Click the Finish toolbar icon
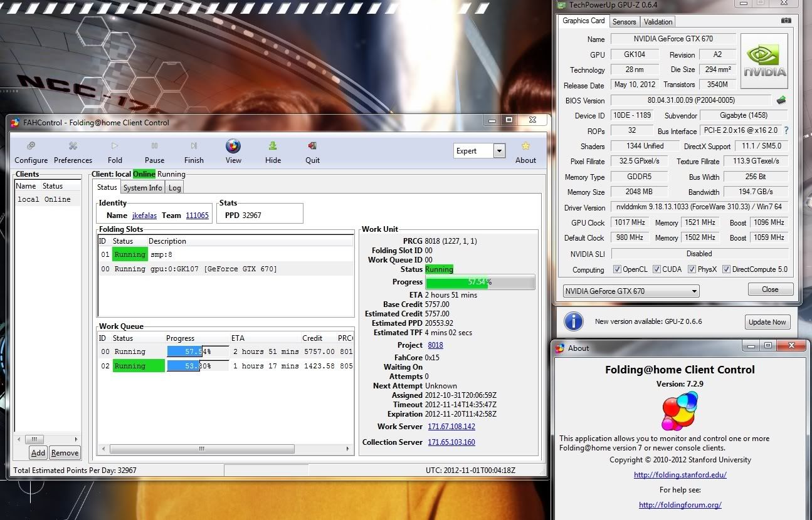 tap(194, 146)
